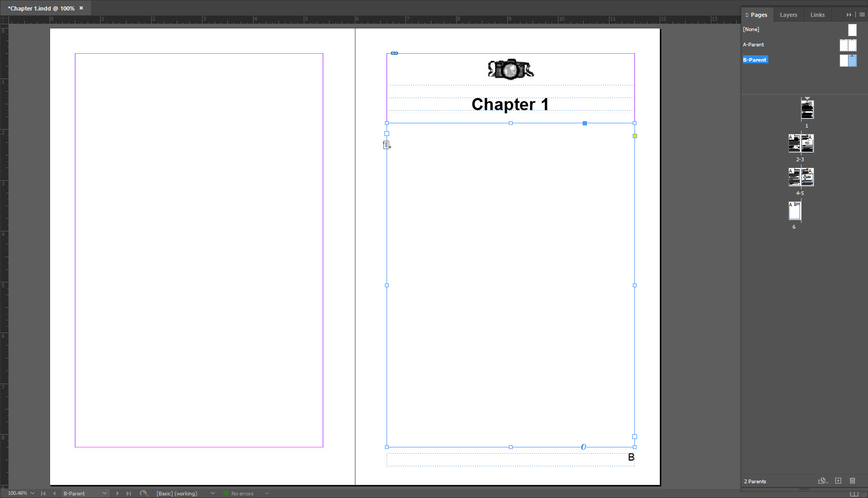
Task: Go to first page with leftmost arrow
Action: pos(43,493)
